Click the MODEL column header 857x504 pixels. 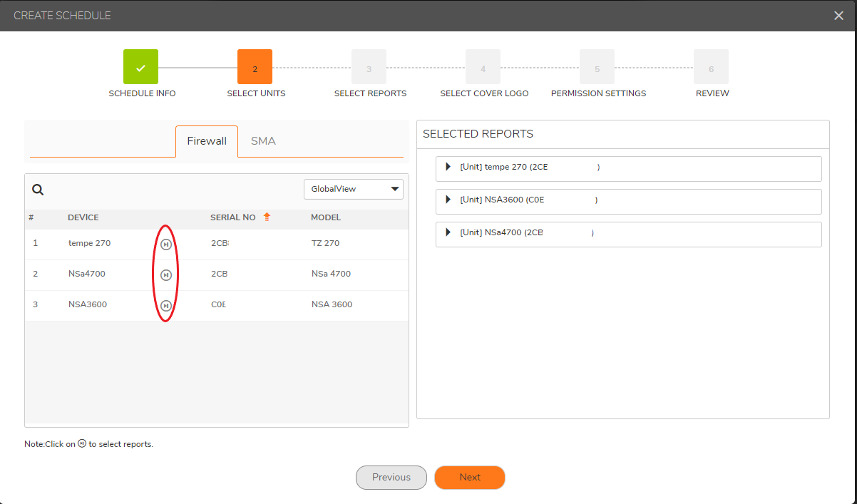pyautogui.click(x=326, y=217)
